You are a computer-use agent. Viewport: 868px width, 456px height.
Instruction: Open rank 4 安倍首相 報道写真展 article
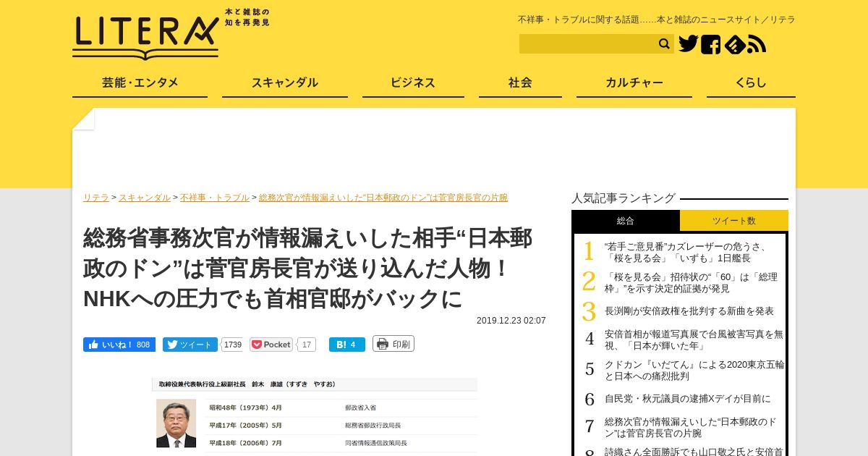pos(694,340)
